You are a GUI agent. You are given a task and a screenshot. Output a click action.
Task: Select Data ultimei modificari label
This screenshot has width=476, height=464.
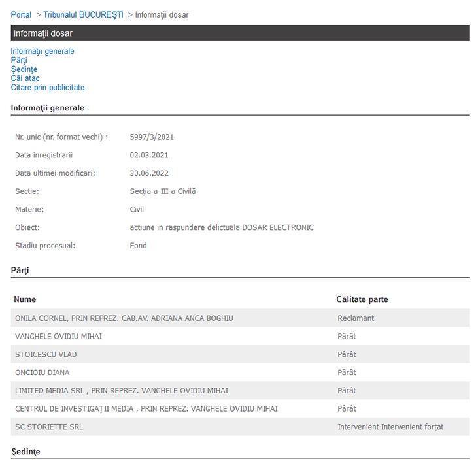point(55,173)
